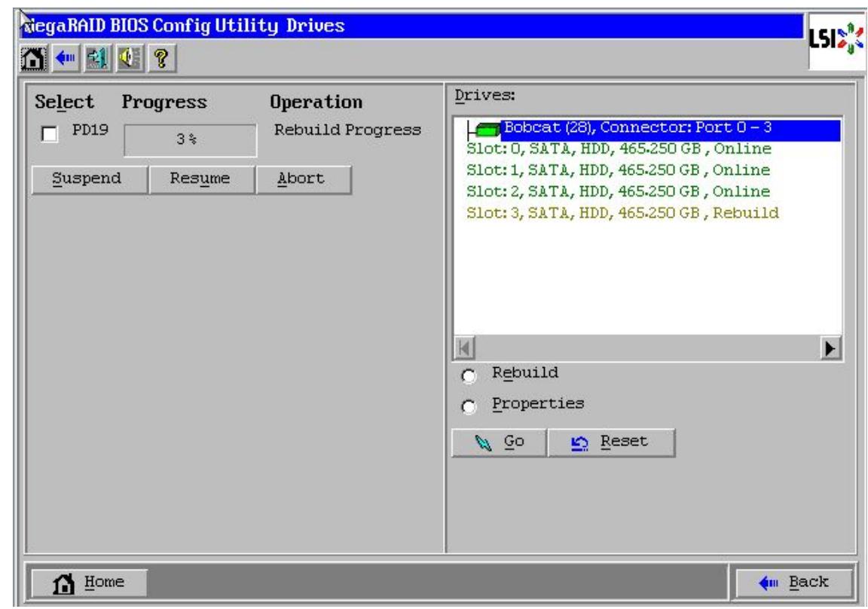Click the Rebuild Progress operation text

point(347,130)
